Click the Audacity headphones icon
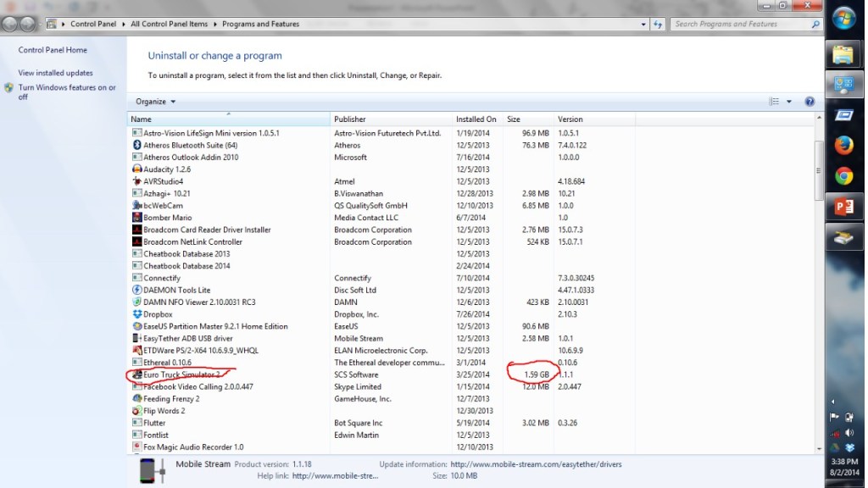Viewport: 868px width, 488px height. pyautogui.click(x=136, y=169)
